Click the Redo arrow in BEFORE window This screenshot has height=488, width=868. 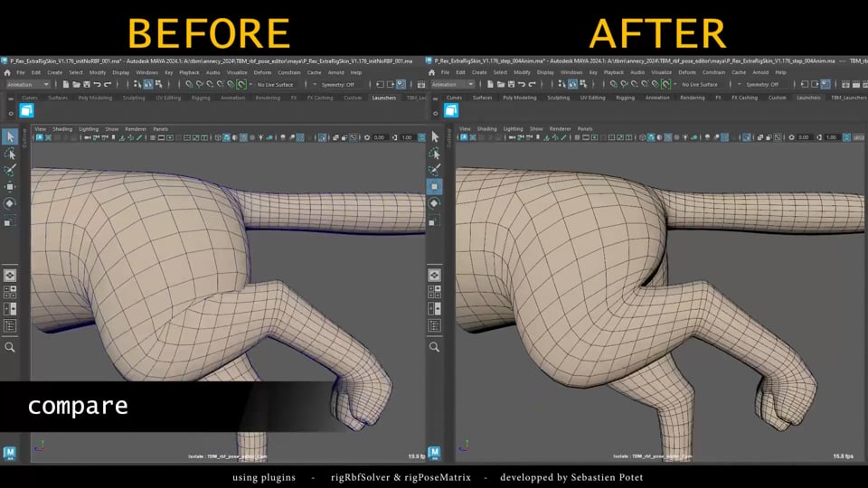108,85
